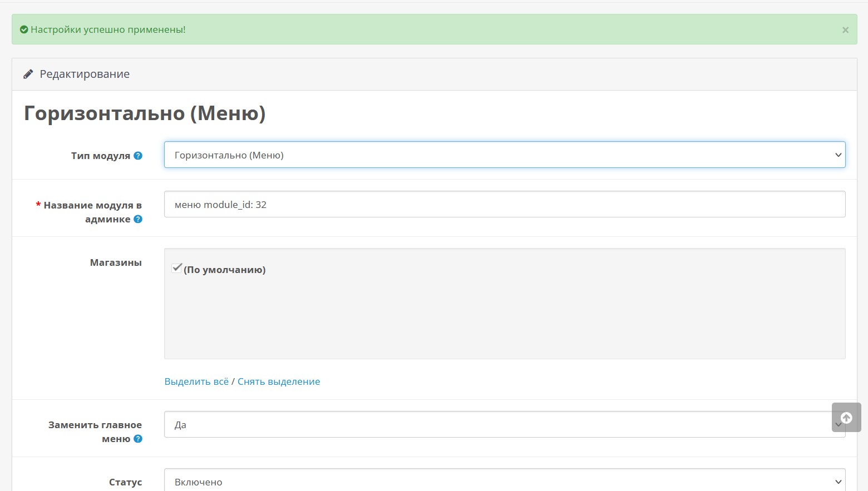Screen dimensions: 868x491
Task: Click the Снять выделение link
Action: point(279,381)
